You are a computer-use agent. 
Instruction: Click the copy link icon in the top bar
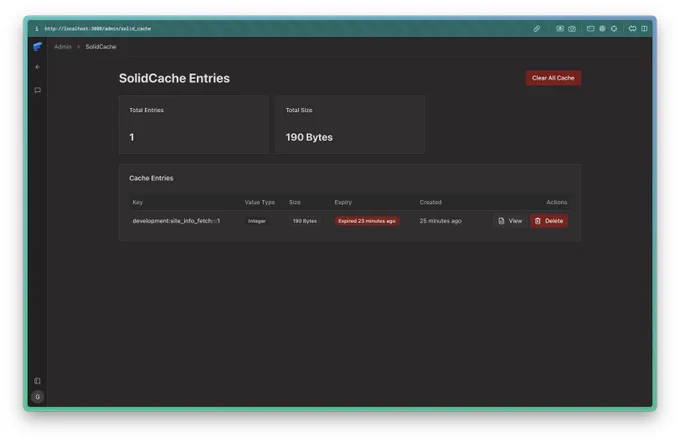536,29
